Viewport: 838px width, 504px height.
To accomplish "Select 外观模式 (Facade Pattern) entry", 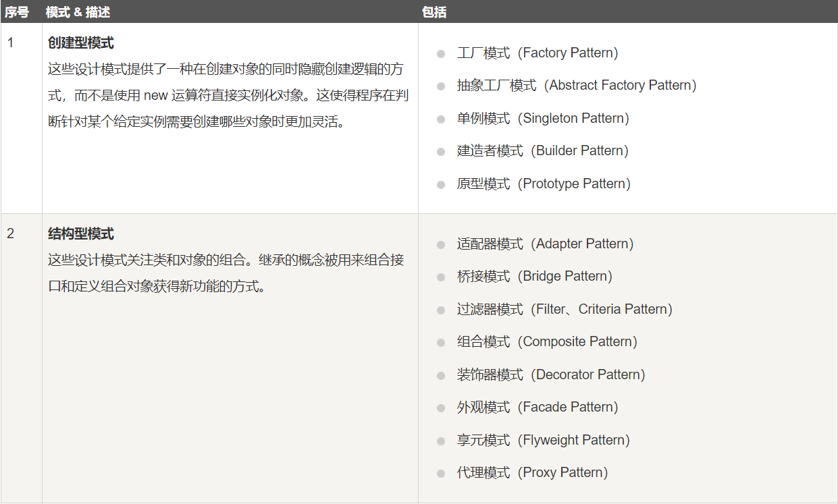I will (537, 407).
